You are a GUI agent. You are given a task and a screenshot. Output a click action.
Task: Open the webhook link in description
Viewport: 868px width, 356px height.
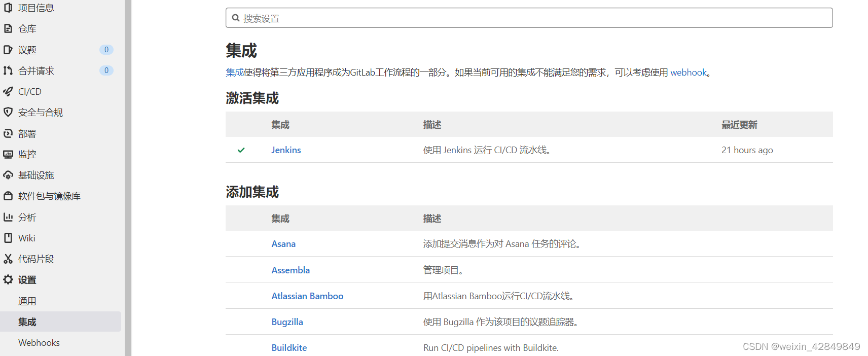point(689,73)
